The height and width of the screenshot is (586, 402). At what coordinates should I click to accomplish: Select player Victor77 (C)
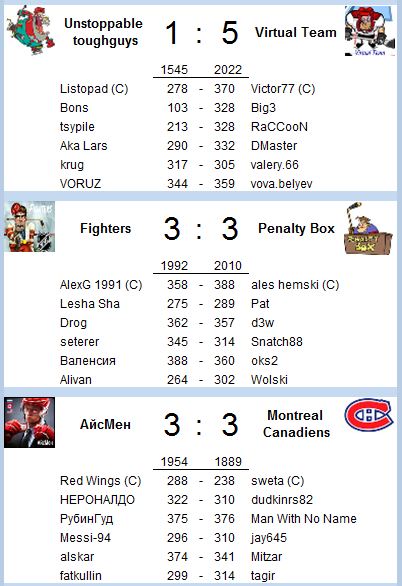pyautogui.click(x=283, y=89)
